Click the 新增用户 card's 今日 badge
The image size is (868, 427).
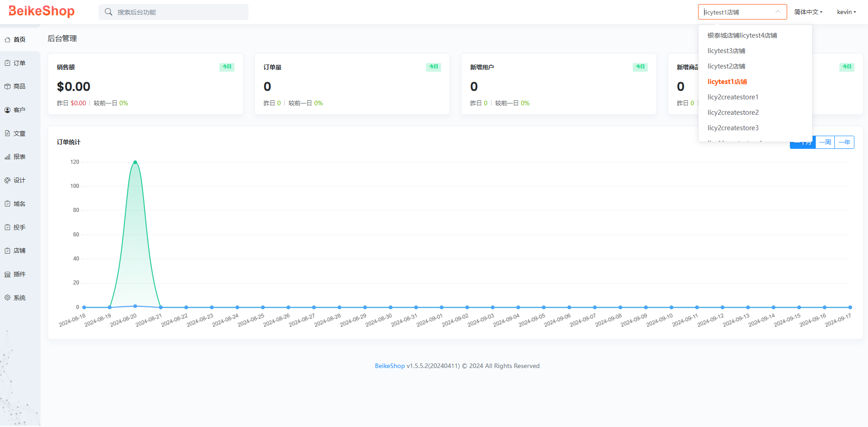click(640, 67)
